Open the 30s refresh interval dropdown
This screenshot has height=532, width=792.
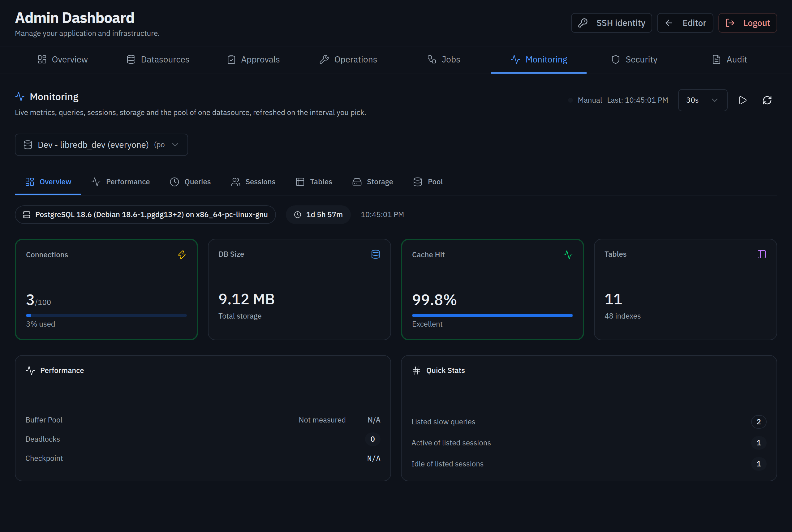pos(702,100)
